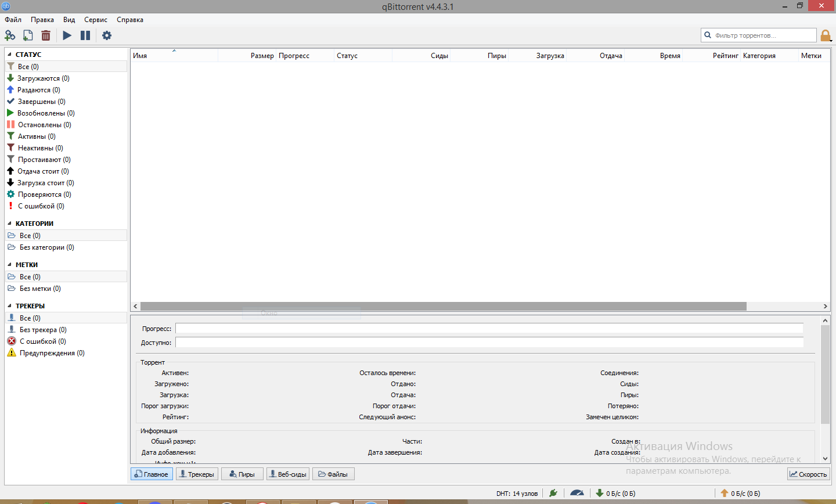The width and height of the screenshot is (836, 504).
Task: Delete torrent using the trash icon
Action: pos(46,35)
